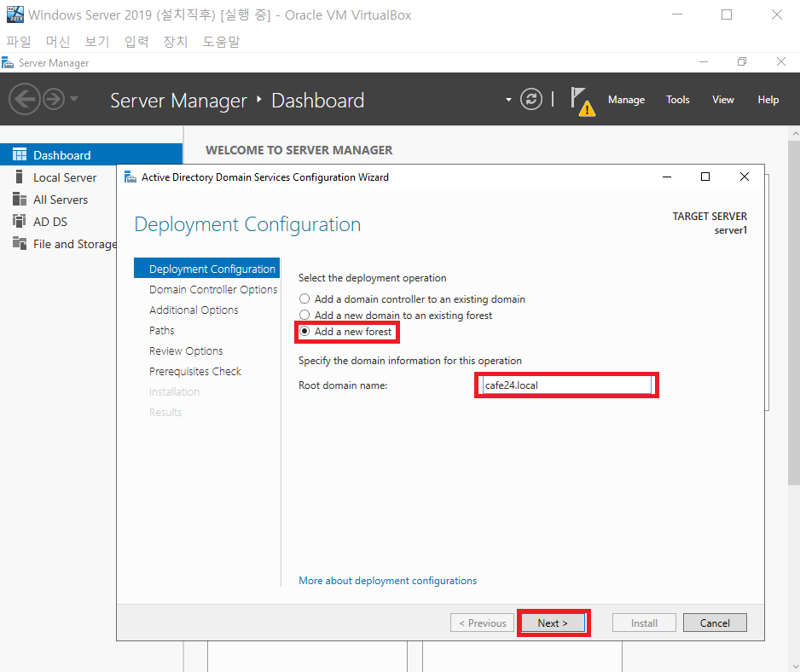Click the Next button
The image size is (800, 672).
pos(553,623)
